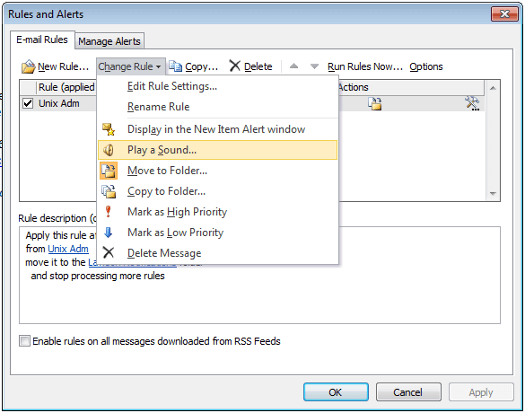Click the New Item Alert star icon
This screenshot has width=525, height=413.
tap(108, 129)
